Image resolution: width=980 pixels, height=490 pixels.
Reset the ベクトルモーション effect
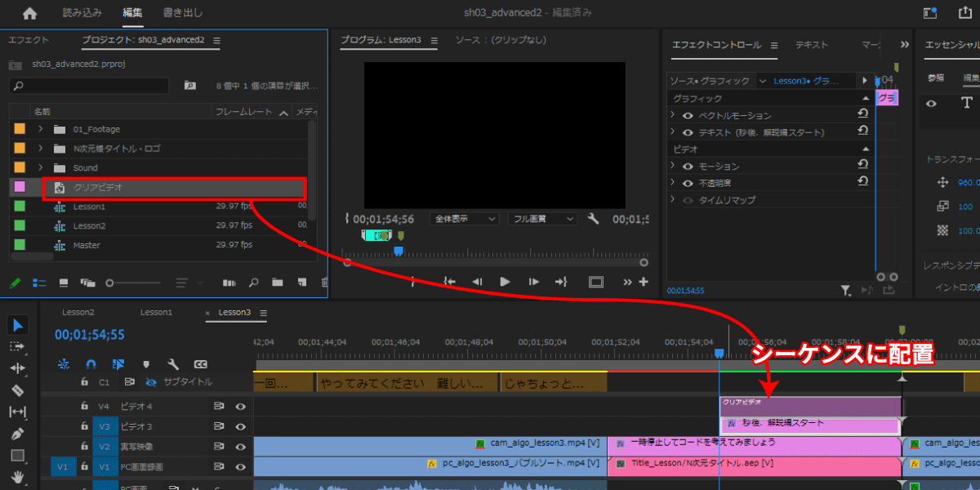(x=863, y=115)
